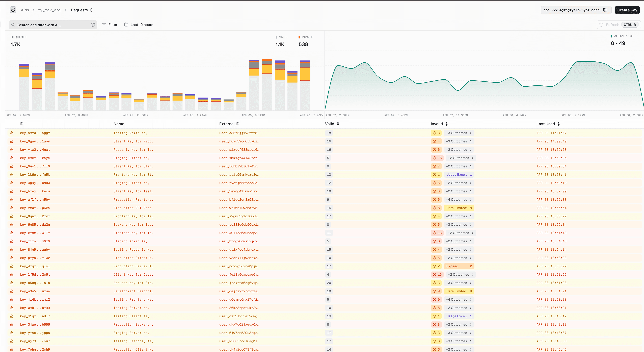Click the calendar icon next to Last 12 hours
Viewport: 644px width, 352px height.
tap(126, 25)
